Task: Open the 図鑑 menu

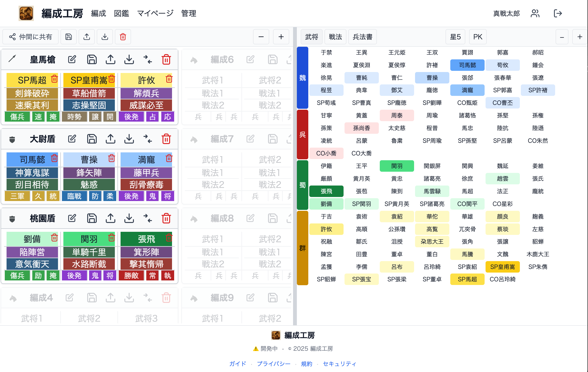Action: 121,14
